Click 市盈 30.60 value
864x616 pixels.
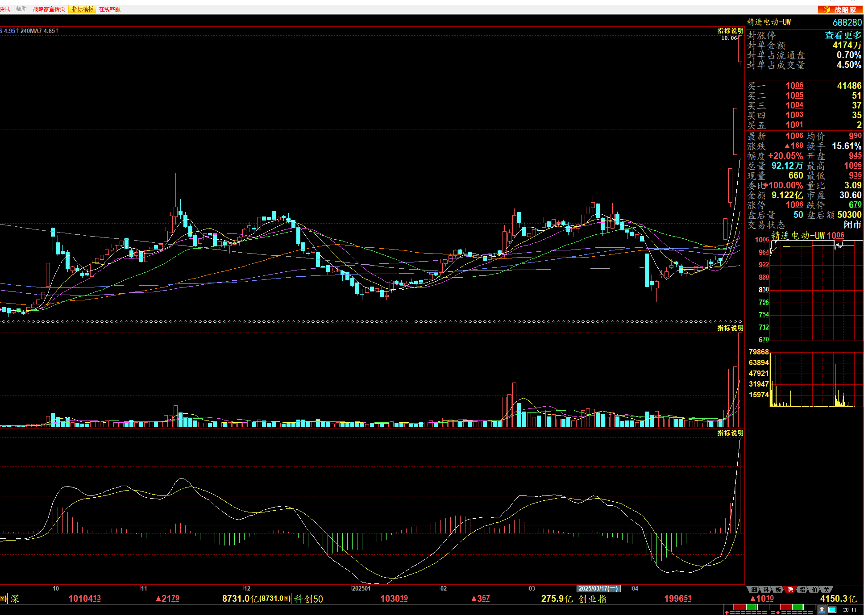[x=850, y=196]
